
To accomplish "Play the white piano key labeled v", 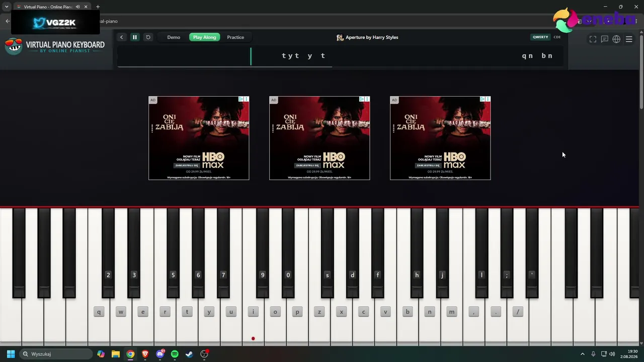I will click(x=386, y=312).
